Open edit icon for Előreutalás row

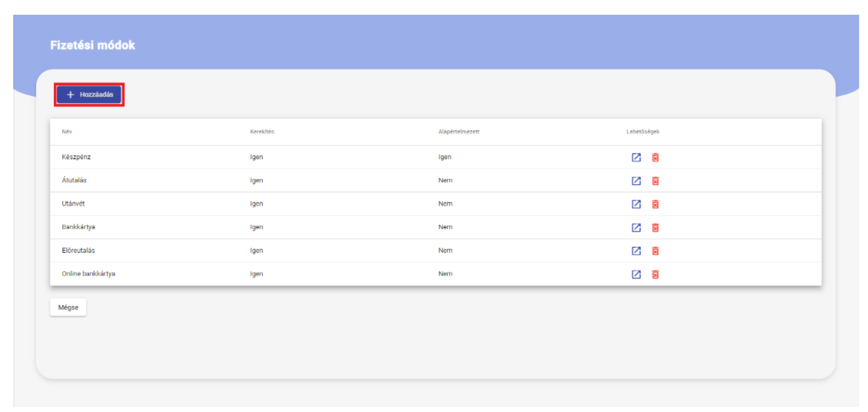click(636, 251)
